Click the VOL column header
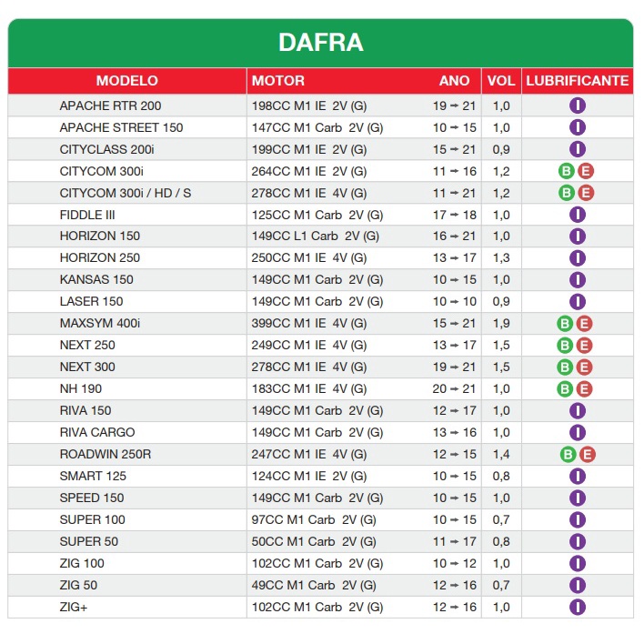644x644 pixels. [x=501, y=81]
